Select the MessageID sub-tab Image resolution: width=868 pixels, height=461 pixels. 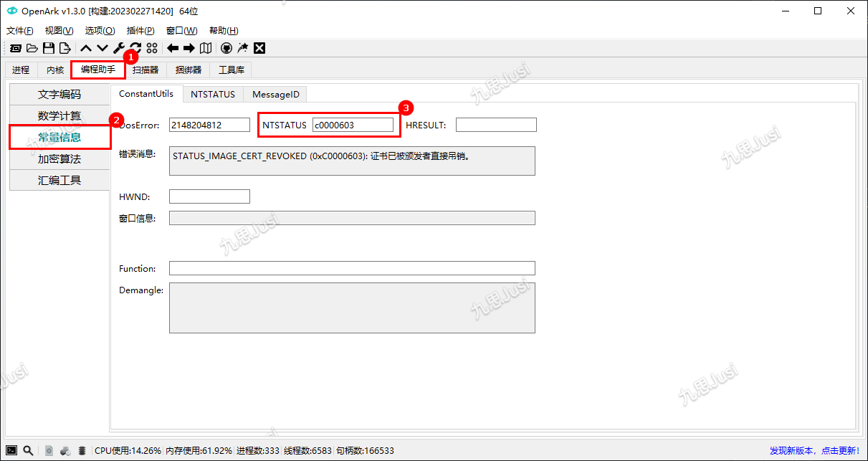click(x=275, y=94)
